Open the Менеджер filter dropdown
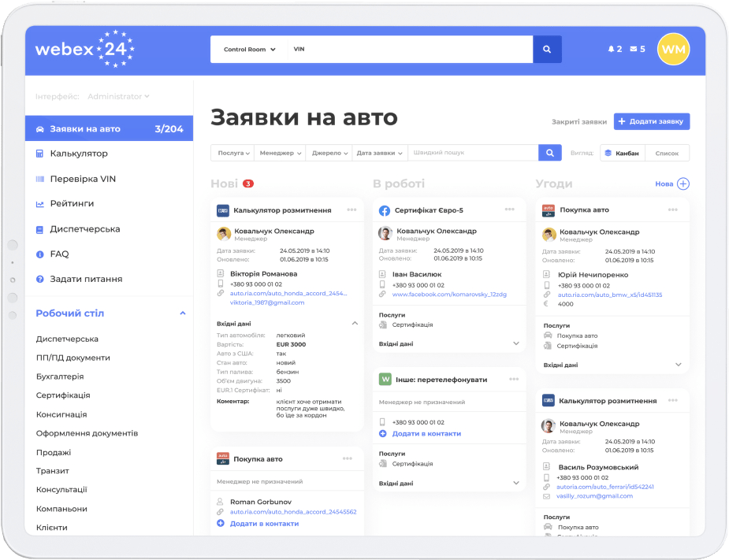The image size is (729, 560). point(280,153)
